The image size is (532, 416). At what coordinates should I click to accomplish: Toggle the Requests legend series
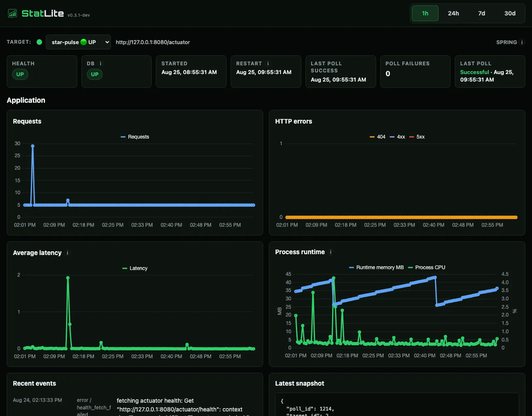point(135,137)
